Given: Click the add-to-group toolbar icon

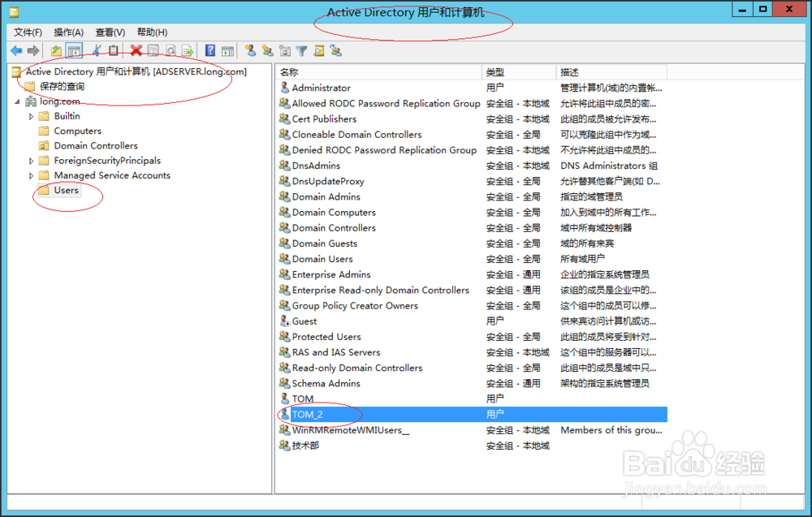Looking at the screenshot, I should click(336, 50).
